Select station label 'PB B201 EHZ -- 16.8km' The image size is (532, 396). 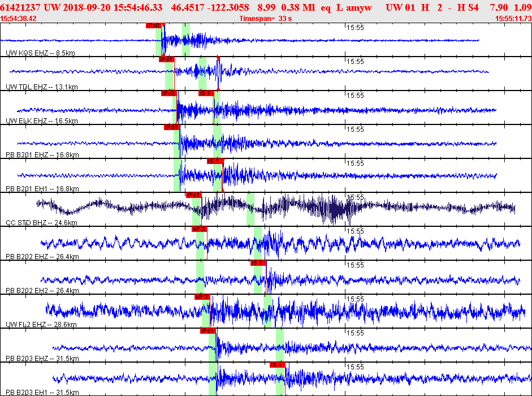tap(42, 155)
